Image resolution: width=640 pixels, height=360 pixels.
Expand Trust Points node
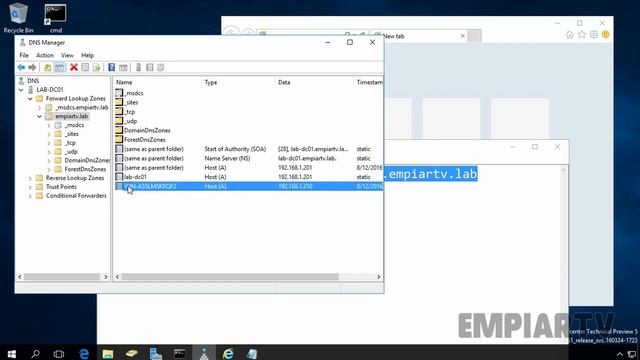pyautogui.click(x=30, y=187)
